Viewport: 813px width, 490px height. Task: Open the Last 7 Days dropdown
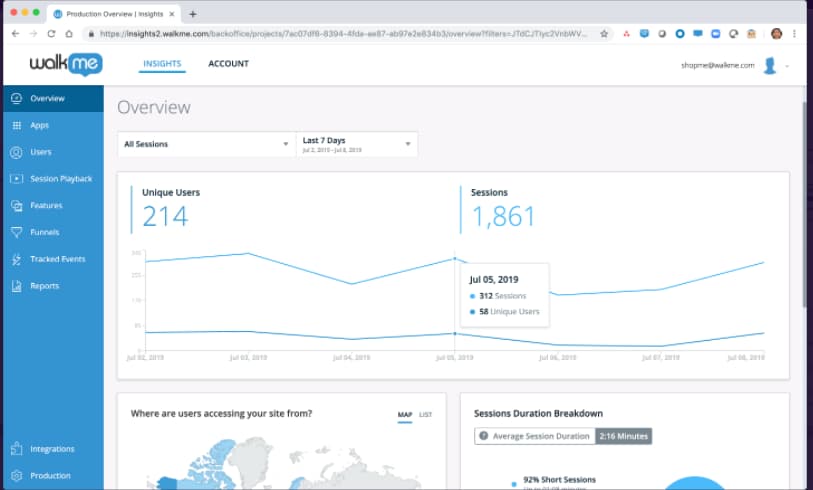click(357, 144)
